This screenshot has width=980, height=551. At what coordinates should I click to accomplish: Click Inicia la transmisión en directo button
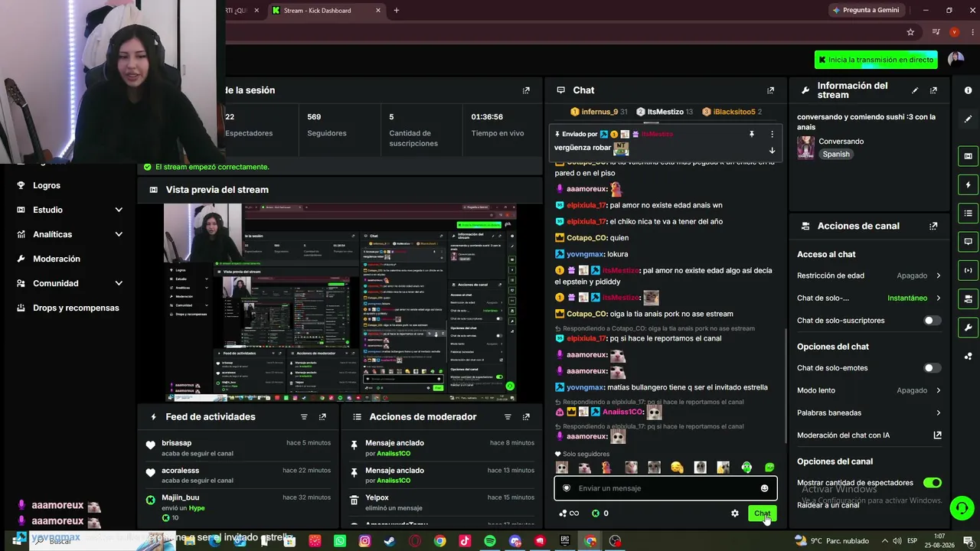876,60
